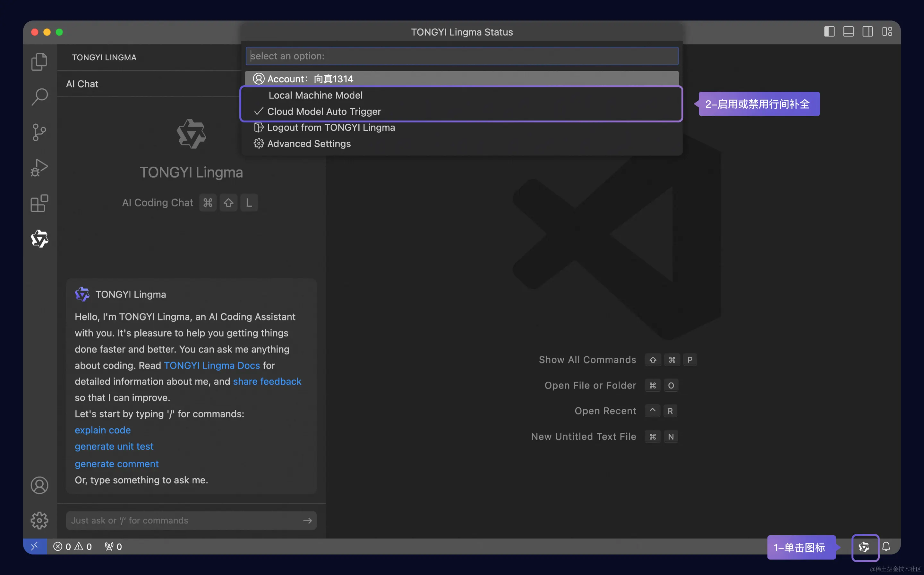Image resolution: width=924 pixels, height=575 pixels.
Task: Select Local Machine Model option
Action: coord(315,95)
